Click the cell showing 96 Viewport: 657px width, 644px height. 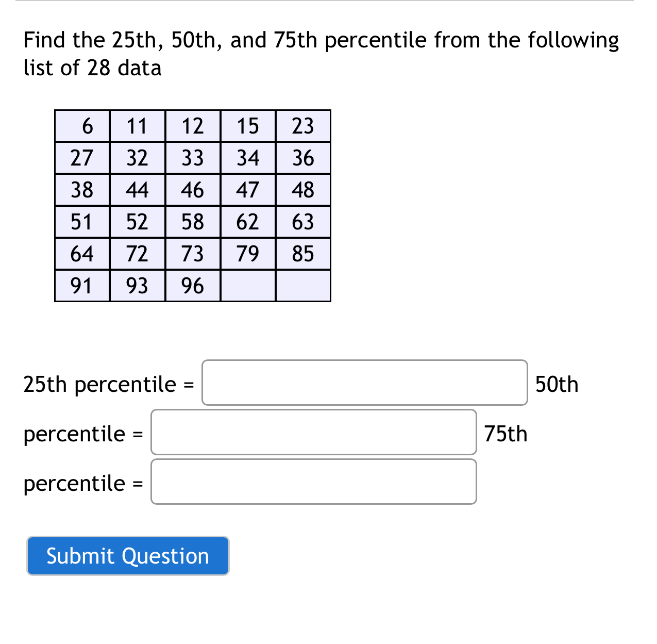pyautogui.click(x=192, y=286)
